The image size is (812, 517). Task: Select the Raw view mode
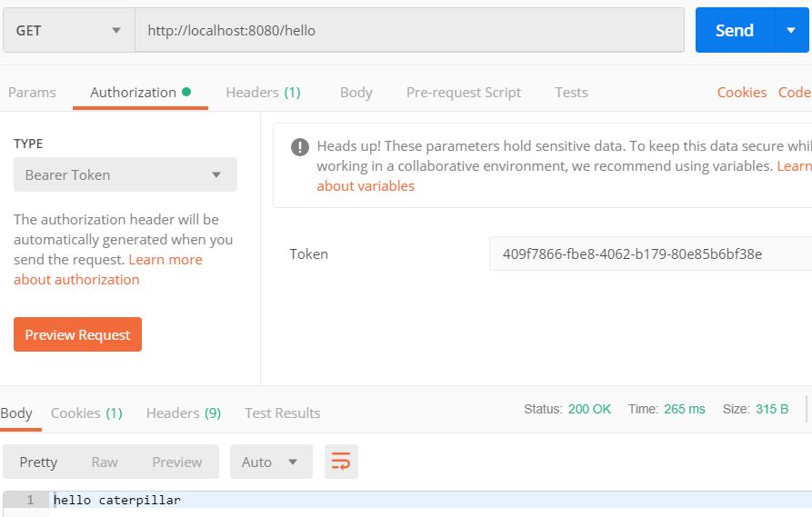[x=105, y=462]
